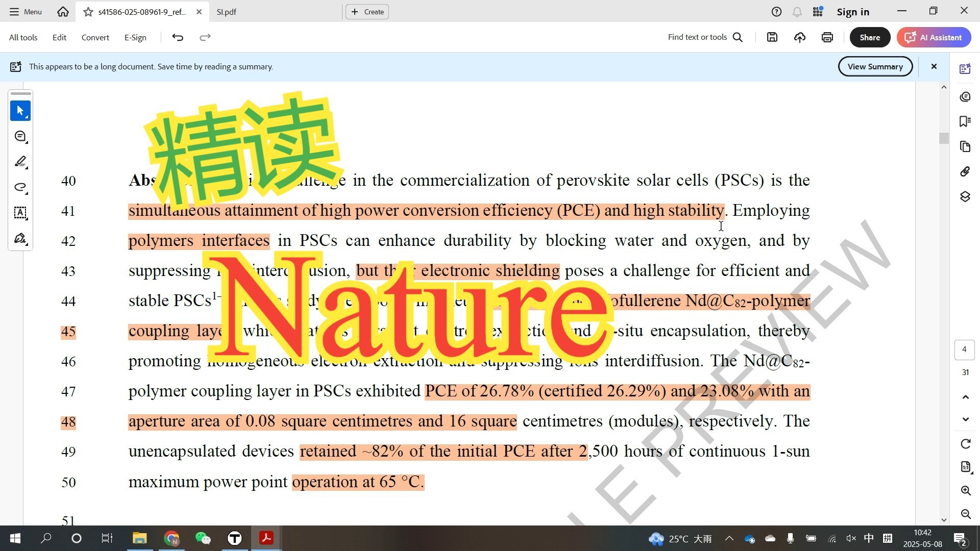
Task: Click scrollbar down arrow
Action: tap(944, 520)
